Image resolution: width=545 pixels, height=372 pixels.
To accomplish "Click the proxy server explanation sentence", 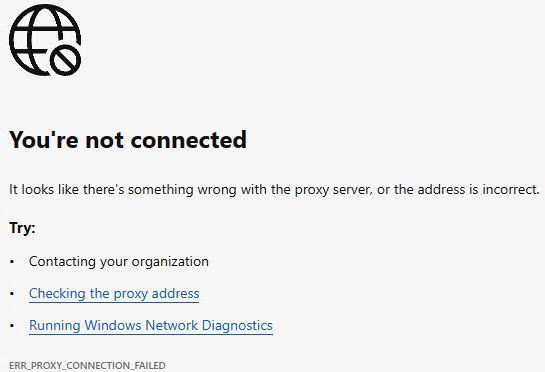I will [274, 190].
